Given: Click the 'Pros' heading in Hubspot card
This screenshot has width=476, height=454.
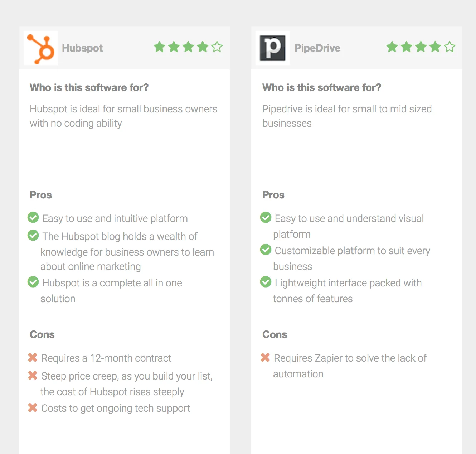Looking at the screenshot, I should [41, 195].
